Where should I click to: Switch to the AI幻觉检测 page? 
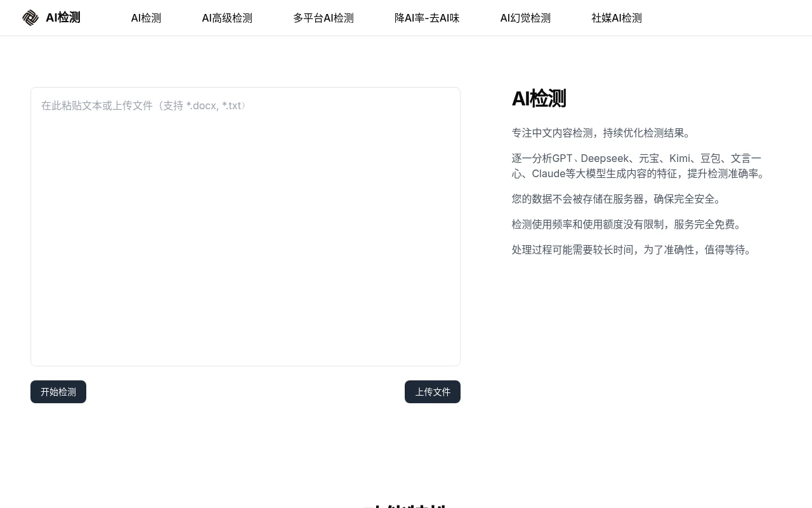(525, 18)
